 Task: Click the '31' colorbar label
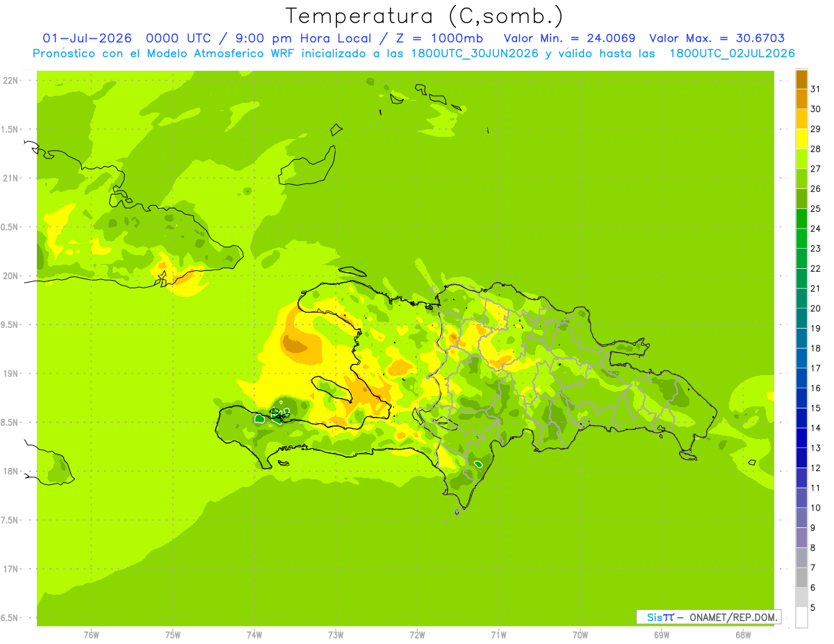[x=815, y=89]
